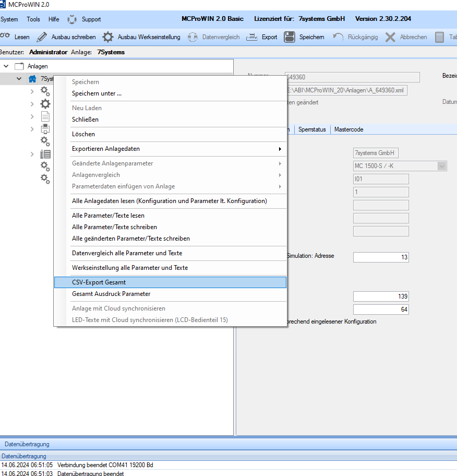This screenshot has width=457, height=476.
Task: Click the Support label
Action: pyautogui.click(x=91, y=19)
